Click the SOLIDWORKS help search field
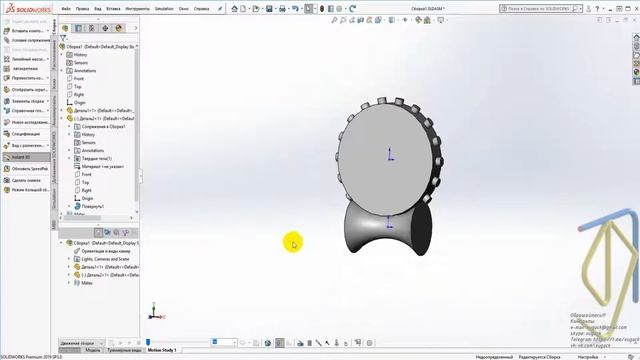The height and width of the screenshot is (360, 640). tap(540, 9)
